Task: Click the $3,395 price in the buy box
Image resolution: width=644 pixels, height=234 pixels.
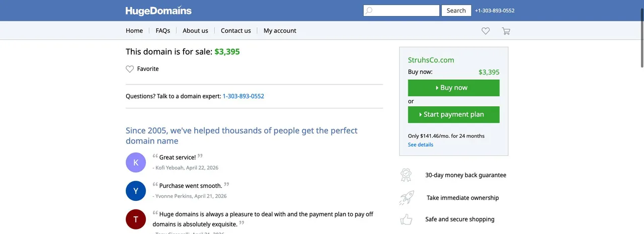Action: [489, 72]
